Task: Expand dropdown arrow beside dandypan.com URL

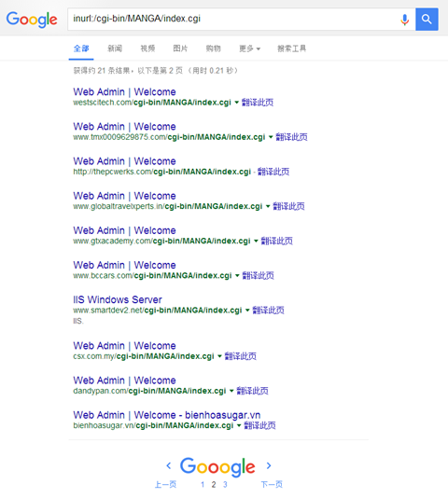Action: 231,391
